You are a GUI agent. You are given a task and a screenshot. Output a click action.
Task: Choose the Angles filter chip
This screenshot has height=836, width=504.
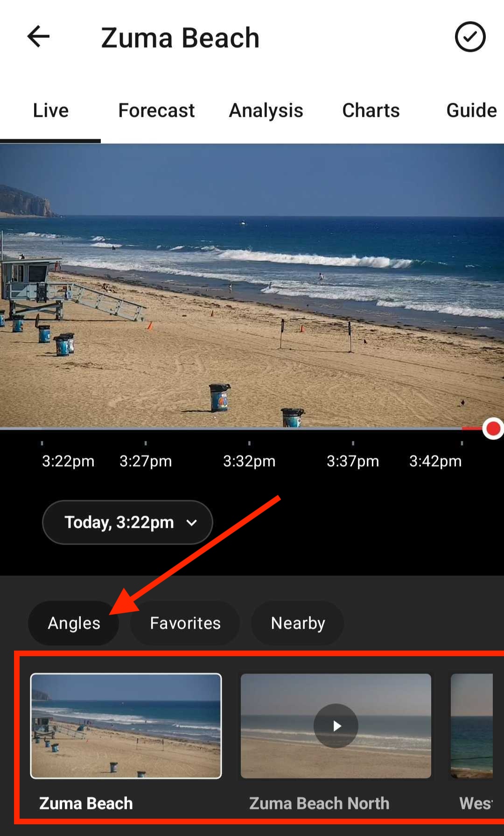coord(74,623)
